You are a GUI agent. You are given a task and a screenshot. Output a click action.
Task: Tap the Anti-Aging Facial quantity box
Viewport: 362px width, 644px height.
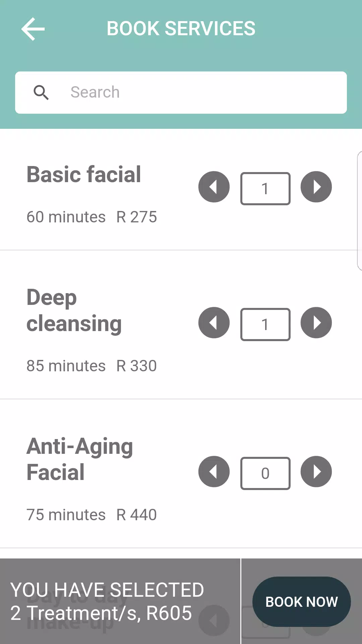pyautogui.click(x=265, y=473)
